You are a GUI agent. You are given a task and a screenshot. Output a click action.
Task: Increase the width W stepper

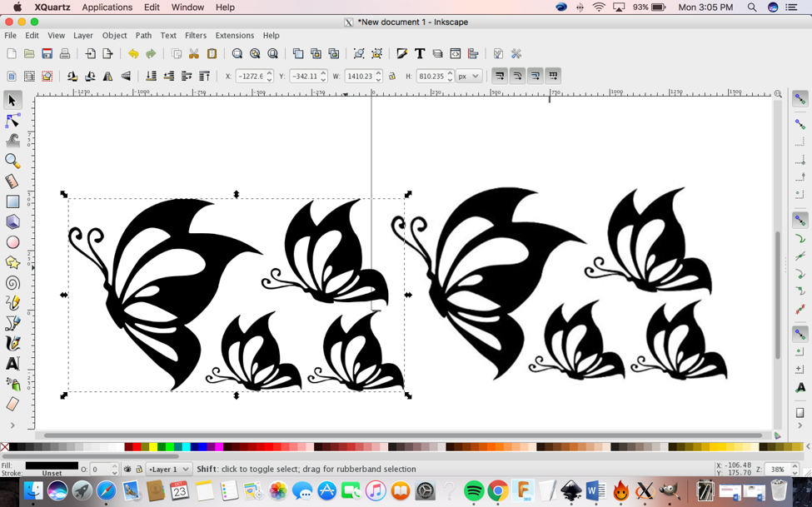point(379,73)
